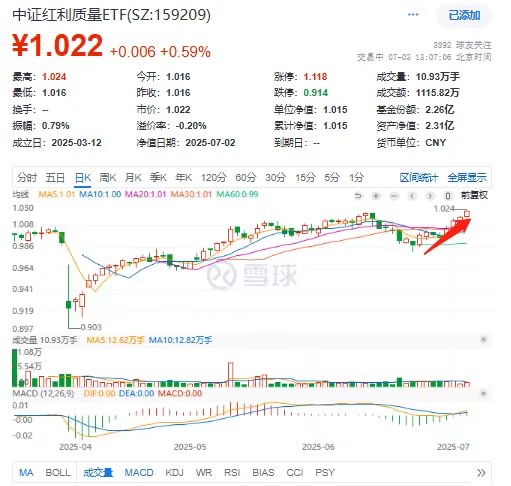Screen dimensions: 511x486
Task: Switch to 30分 interval chart
Action: point(275,177)
